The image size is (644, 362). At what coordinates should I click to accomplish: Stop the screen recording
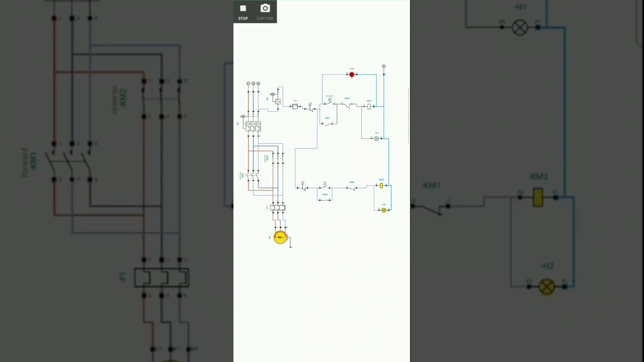[243, 12]
